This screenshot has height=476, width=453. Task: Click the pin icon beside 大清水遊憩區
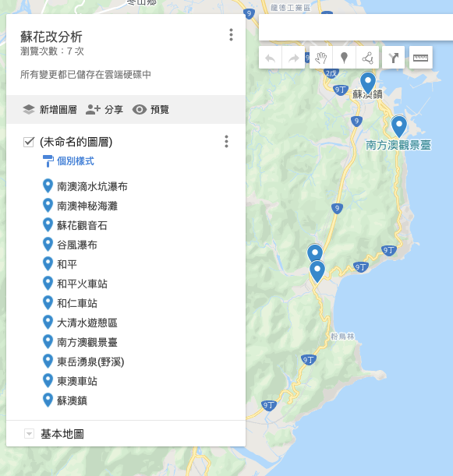pyautogui.click(x=48, y=322)
